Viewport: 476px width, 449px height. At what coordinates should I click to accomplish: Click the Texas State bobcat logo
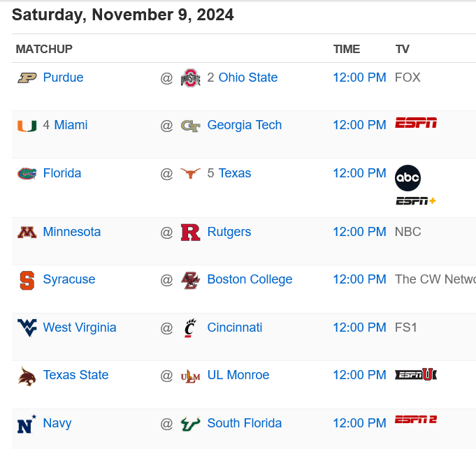point(27,376)
